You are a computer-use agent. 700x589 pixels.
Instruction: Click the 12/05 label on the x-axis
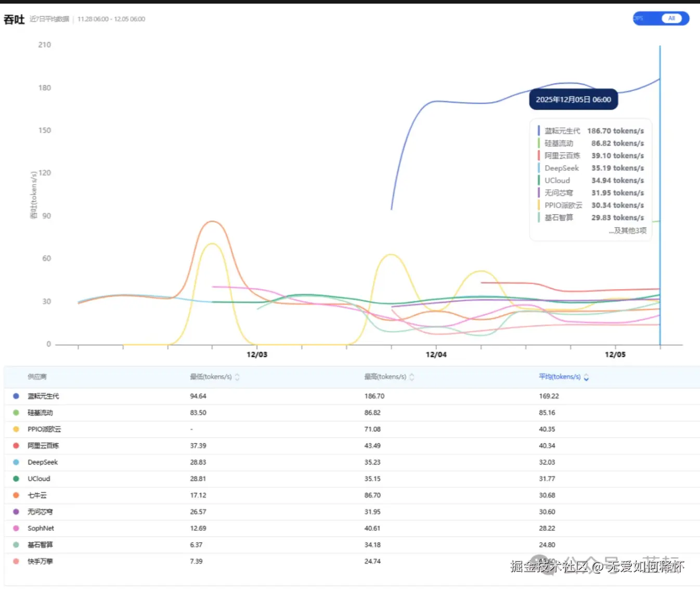click(x=615, y=354)
